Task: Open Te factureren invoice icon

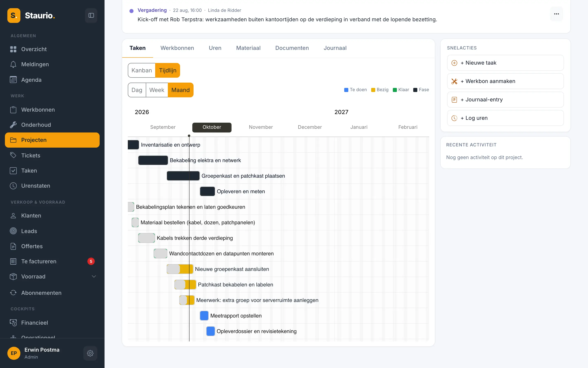Action: [13, 261]
